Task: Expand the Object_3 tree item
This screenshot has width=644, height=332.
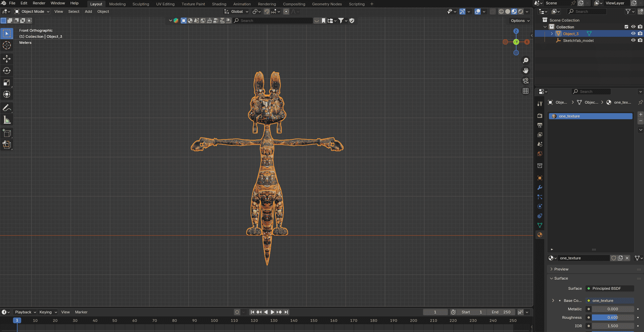Action: pos(552,33)
